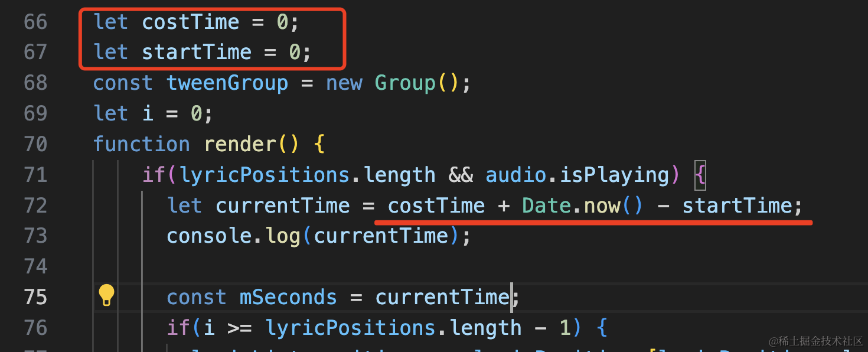Click line number 74 in the gutter
This screenshot has width=868, height=352.
35,267
